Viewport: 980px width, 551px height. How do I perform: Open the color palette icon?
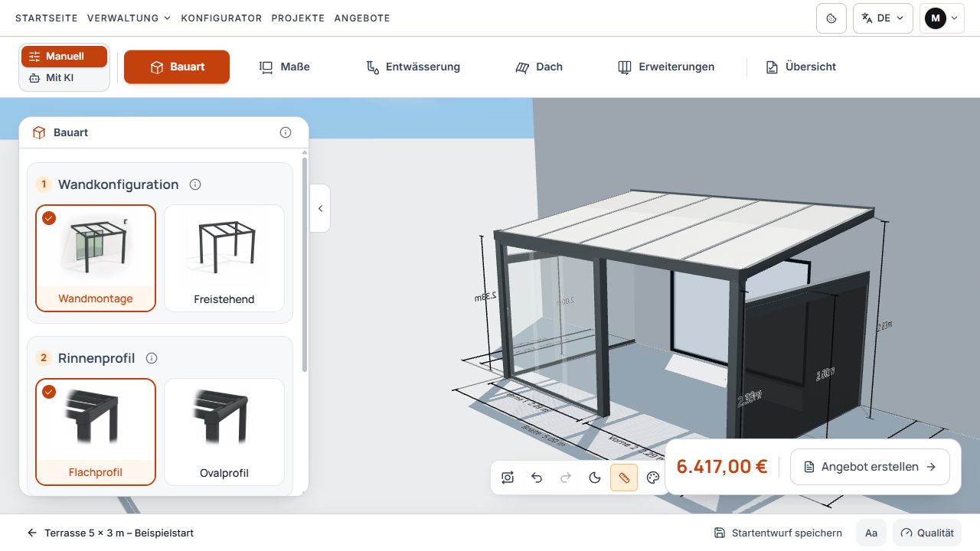[653, 478]
